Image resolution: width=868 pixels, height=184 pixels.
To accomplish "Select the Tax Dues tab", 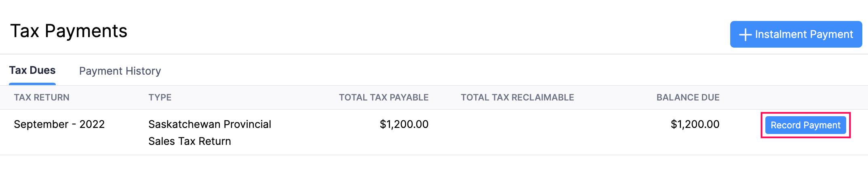I will pyautogui.click(x=32, y=70).
